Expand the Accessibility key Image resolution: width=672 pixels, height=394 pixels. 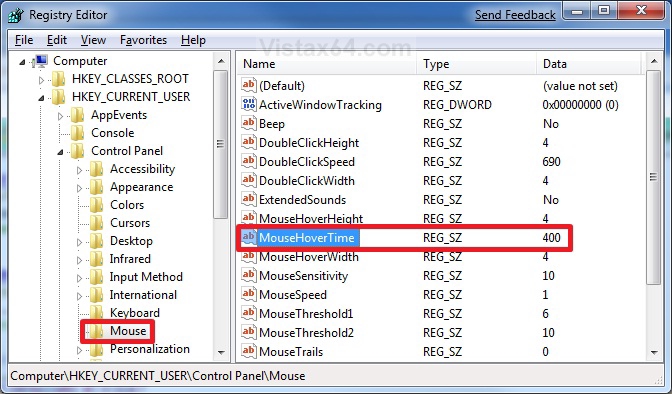pyautogui.click(x=79, y=170)
